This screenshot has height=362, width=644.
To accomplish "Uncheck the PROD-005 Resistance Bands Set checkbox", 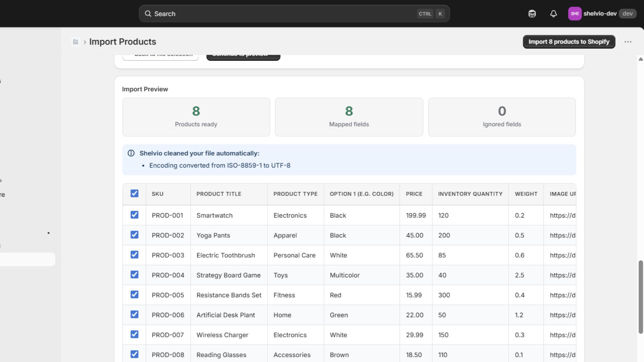I will tap(134, 294).
